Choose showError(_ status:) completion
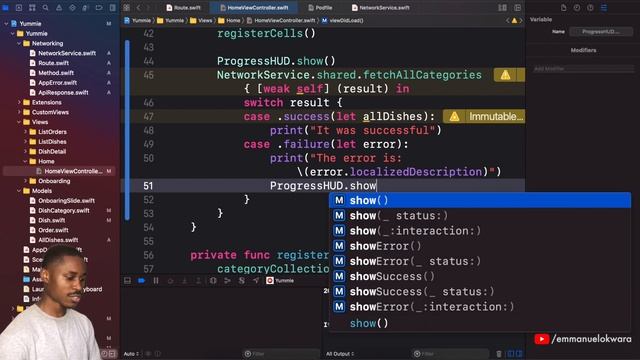Image resolution: width=640 pixels, height=360 pixels. pos(480,261)
